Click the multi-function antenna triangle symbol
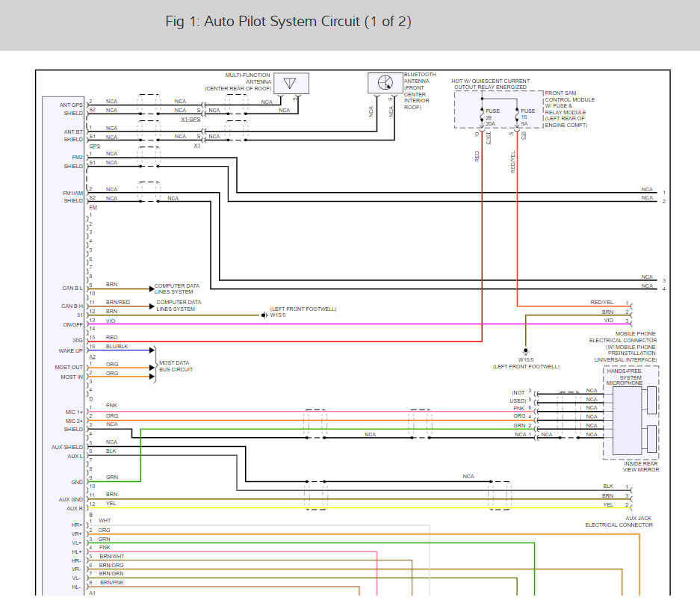The height and width of the screenshot is (612, 700). [291, 84]
